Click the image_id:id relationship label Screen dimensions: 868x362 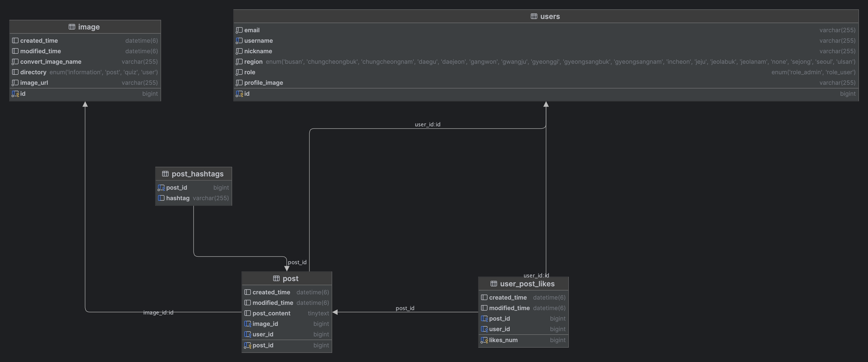tap(158, 312)
